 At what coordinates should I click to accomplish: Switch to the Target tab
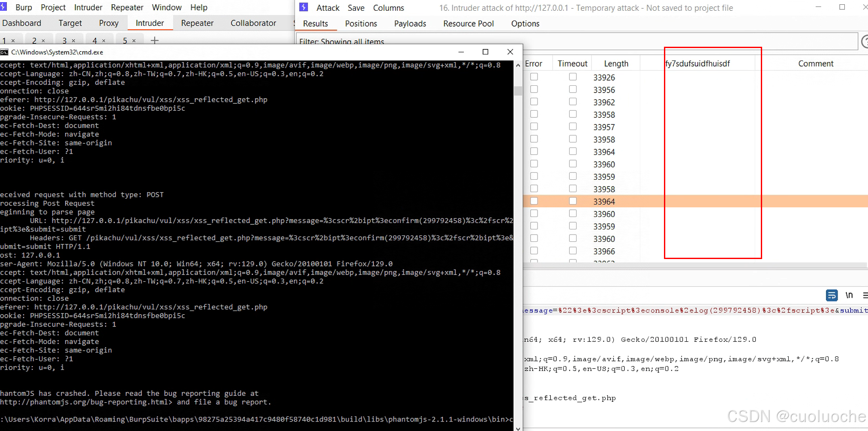point(70,23)
